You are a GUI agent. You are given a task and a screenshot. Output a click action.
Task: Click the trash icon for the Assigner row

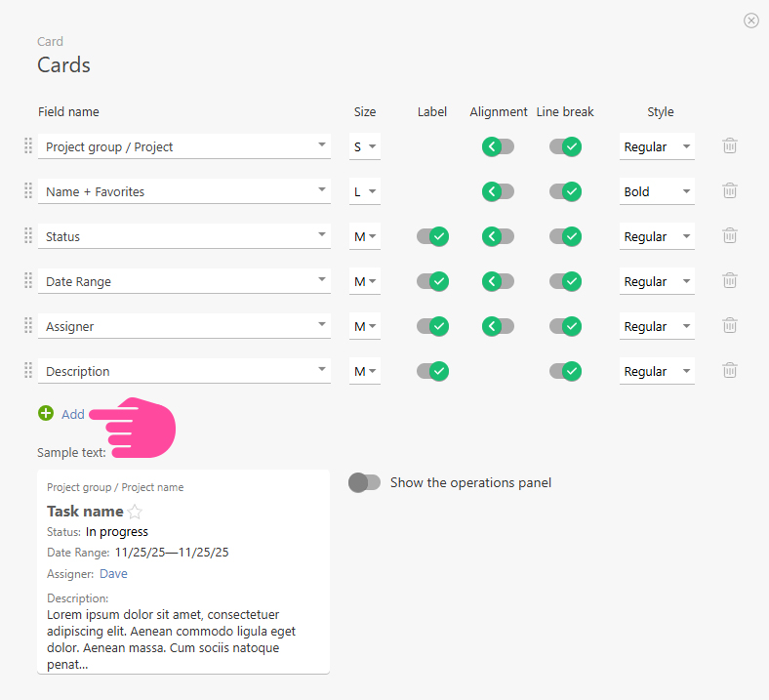pos(729,325)
